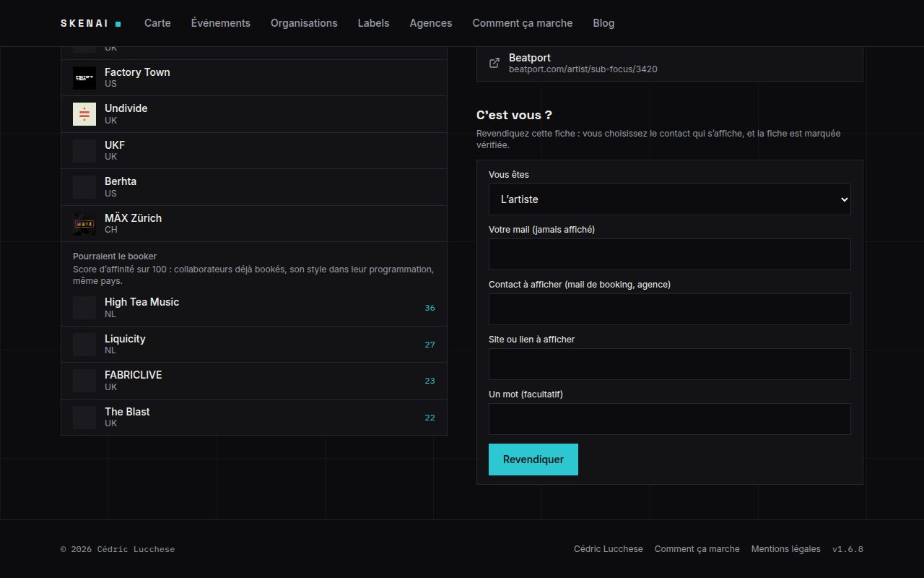Select Berhta in the list
The image size is (924, 578).
tap(254, 187)
